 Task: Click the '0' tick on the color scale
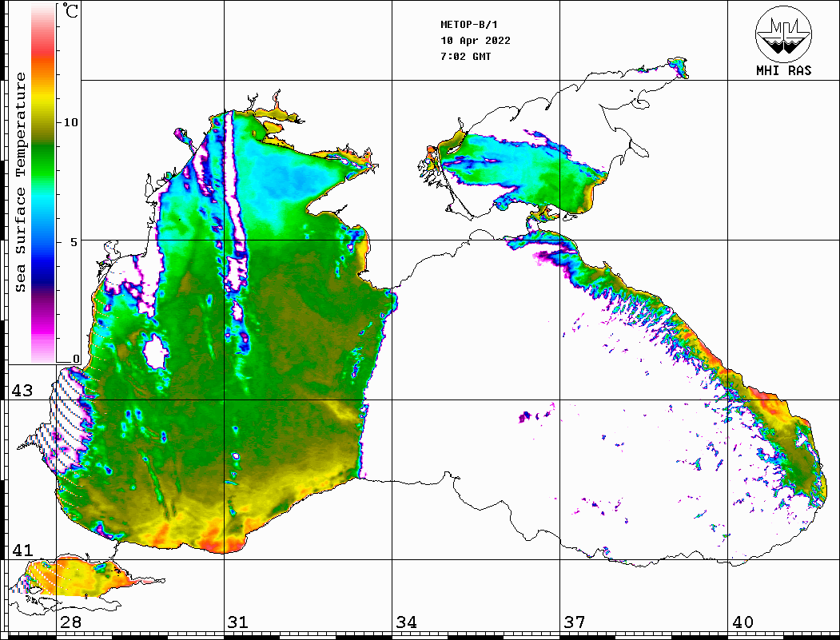(76, 359)
